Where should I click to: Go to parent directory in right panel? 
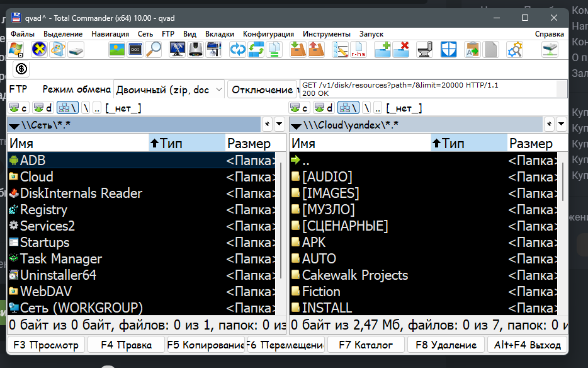(x=378, y=108)
